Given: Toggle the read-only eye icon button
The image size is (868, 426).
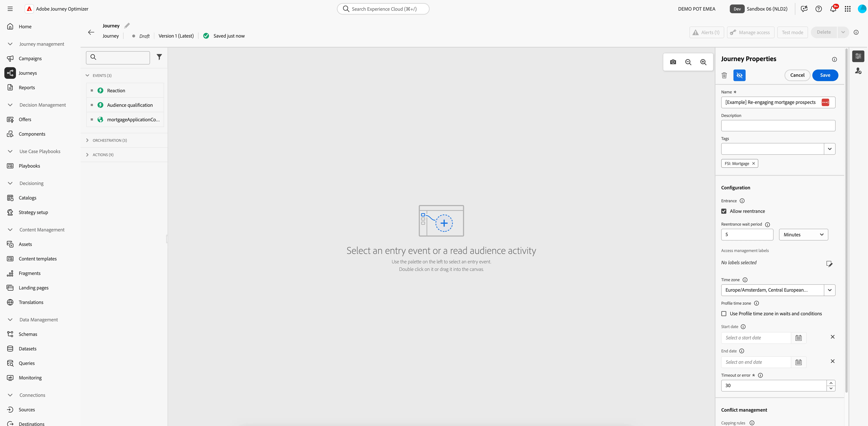Looking at the screenshot, I should pos(739,75).
